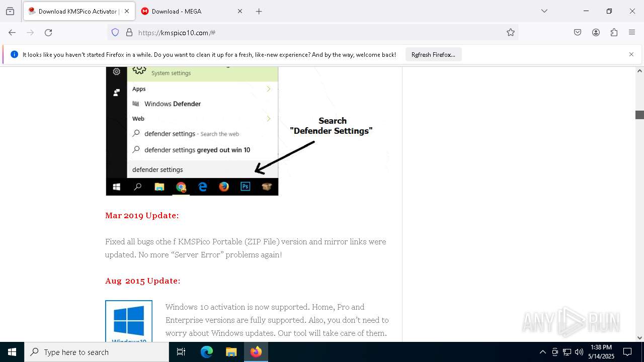Show site security padlock info
The image size is (644, 362).
coord(129,32)
